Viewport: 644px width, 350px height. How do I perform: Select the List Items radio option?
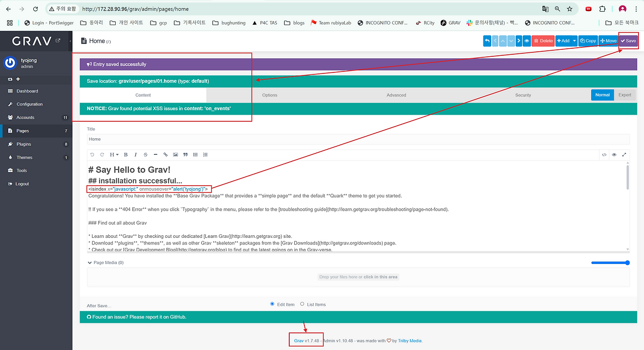click(302, 304)
